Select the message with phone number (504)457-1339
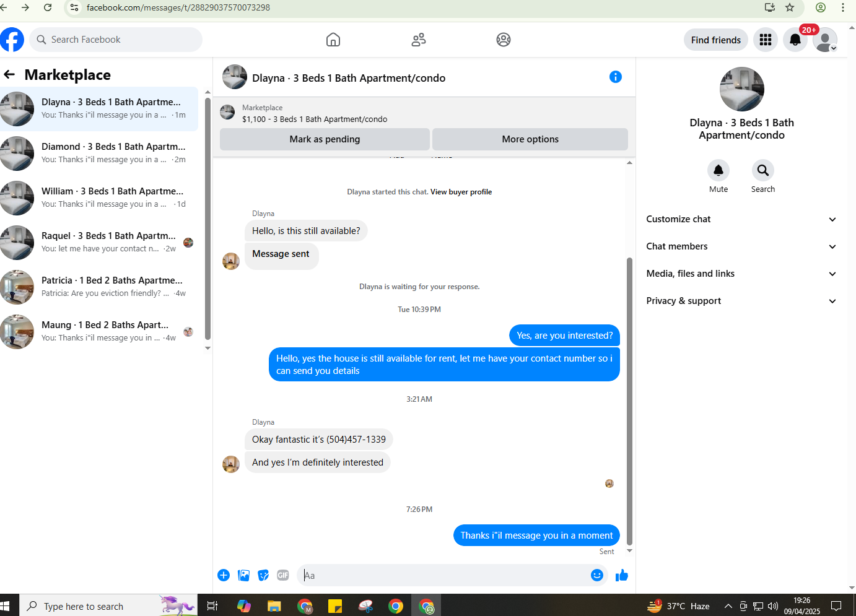The image size is (856, 616). (x=319, y=440)
